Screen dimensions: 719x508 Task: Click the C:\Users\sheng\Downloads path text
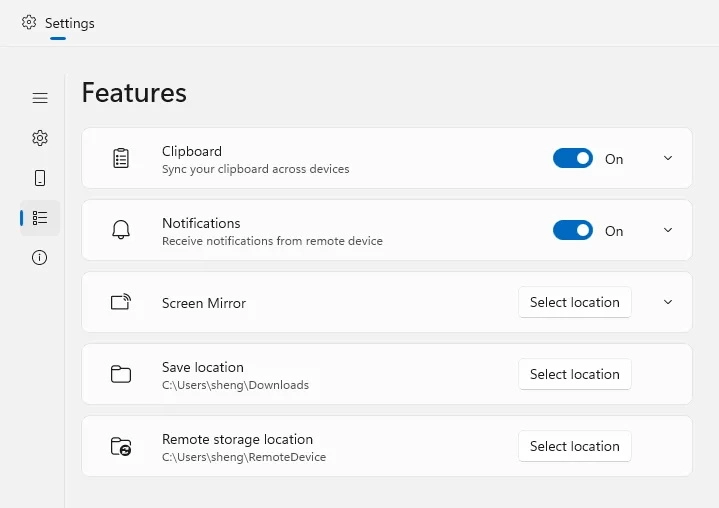click(235, 385)
